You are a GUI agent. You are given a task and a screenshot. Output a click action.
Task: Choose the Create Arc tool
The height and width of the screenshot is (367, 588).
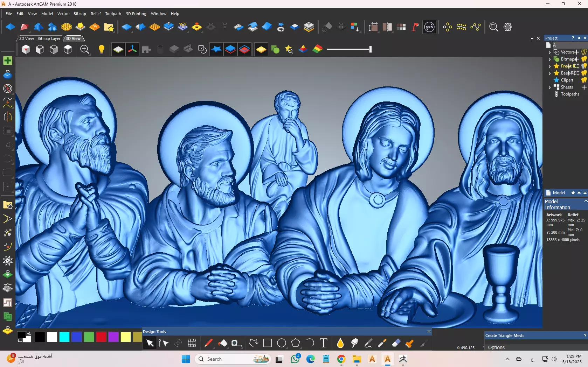click(310, 343)
